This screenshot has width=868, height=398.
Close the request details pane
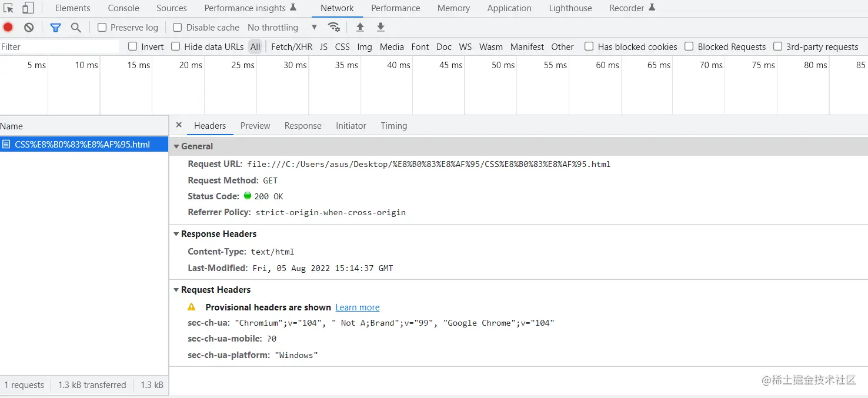(x=179, y=125)
